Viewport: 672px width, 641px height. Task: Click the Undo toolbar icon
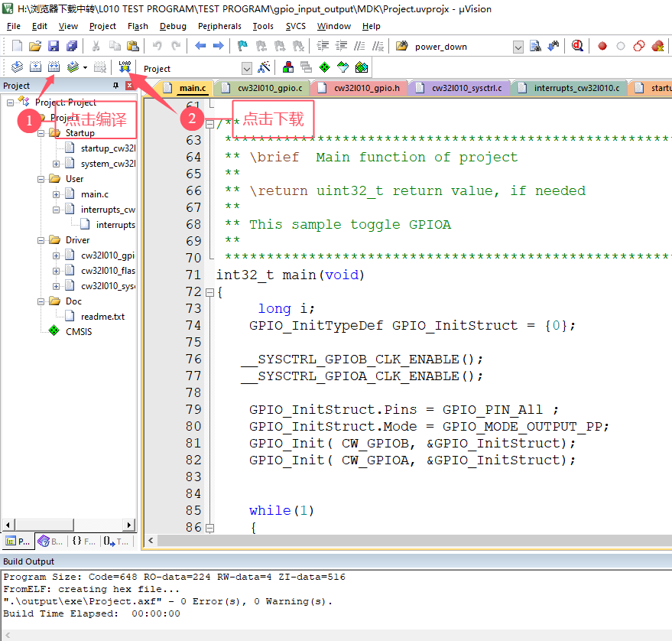pos(157,46)
